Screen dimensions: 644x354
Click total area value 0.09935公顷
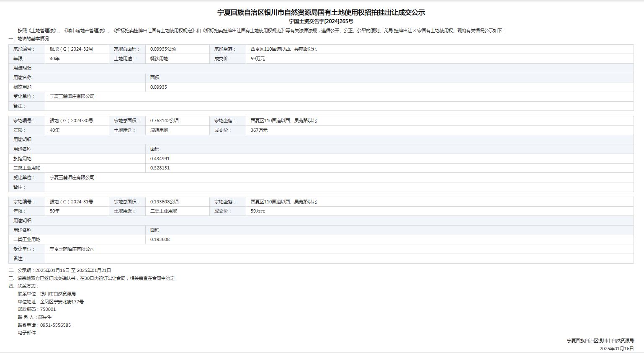pyautogui.click(x=163, y=49)
